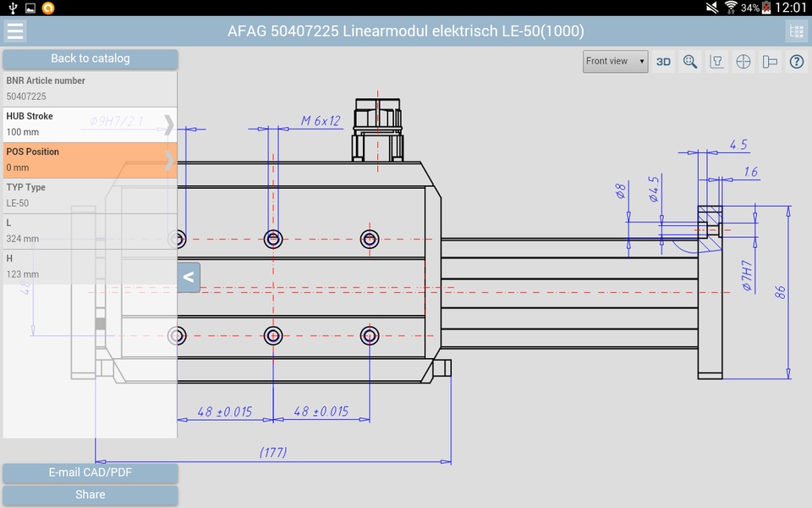Expand POS Position 0 mm option
The width and height of the screenshot is (812, 508).
pyautogui.click(x=91, y=160)
